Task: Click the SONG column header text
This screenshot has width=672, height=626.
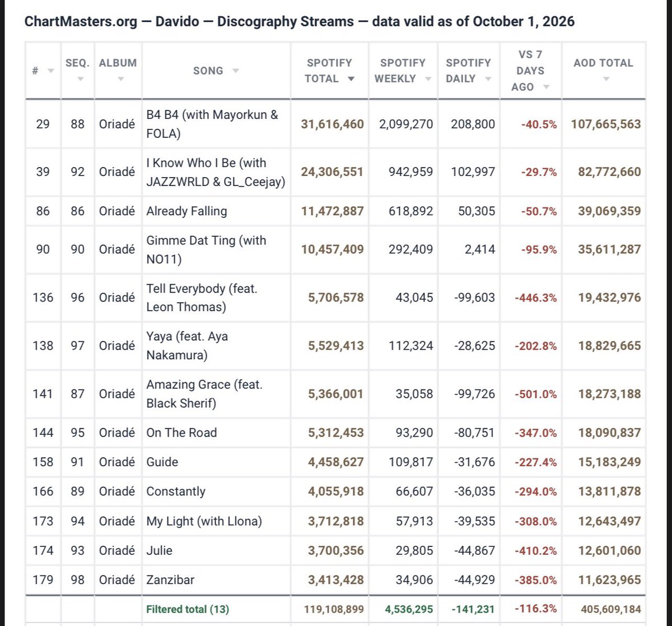Action: pos(208,71)
